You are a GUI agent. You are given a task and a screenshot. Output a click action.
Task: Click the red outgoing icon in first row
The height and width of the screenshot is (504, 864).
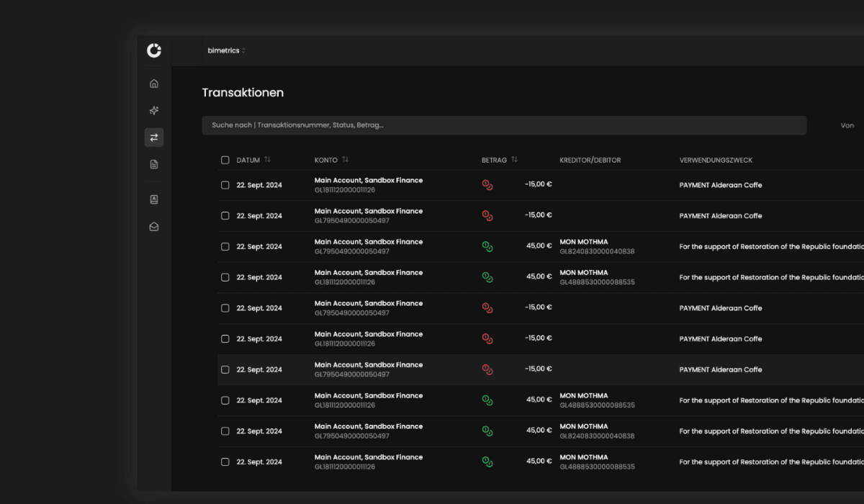tap(487, 185)
